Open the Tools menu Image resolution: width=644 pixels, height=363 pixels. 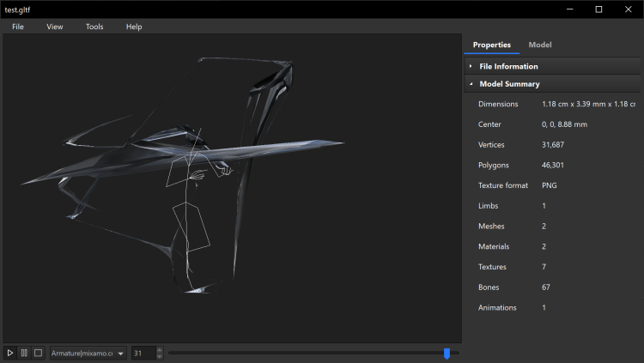click(x=94, y=27)
